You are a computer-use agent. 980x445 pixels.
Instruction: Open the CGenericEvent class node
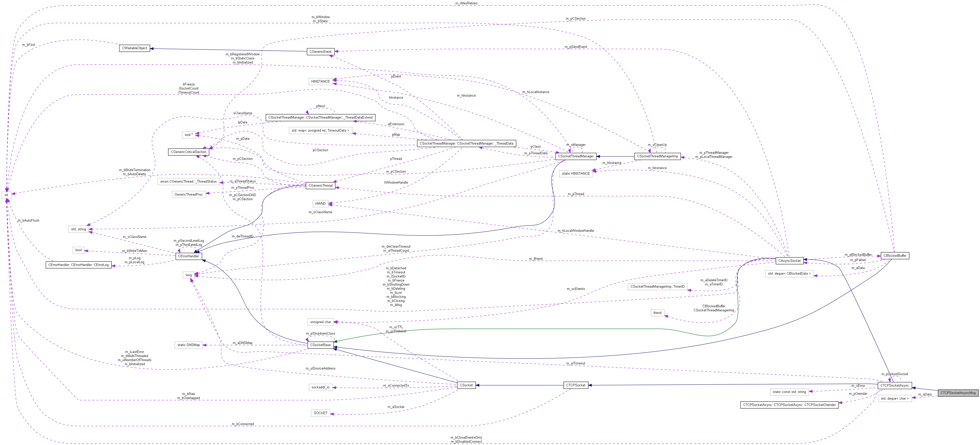pyautogui.click(x=320, y=52)
